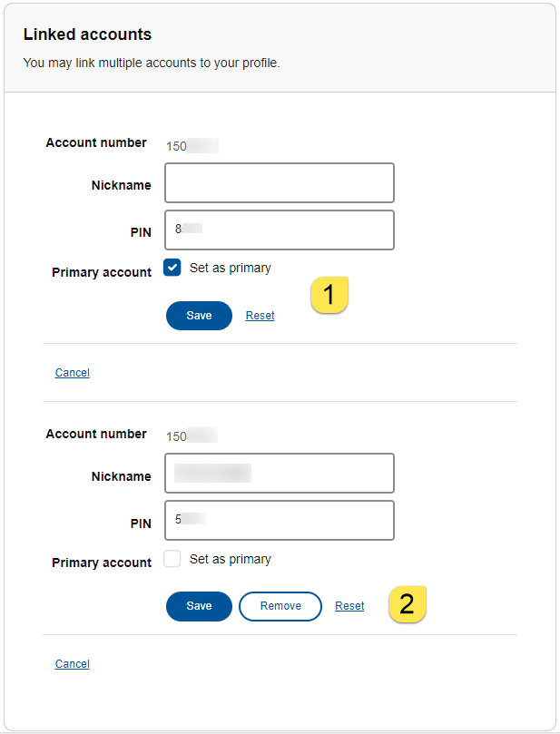This screenshot has width=560, height=734.
Task: Select the second account's PIN field
Action: click(x=279, y=520)
